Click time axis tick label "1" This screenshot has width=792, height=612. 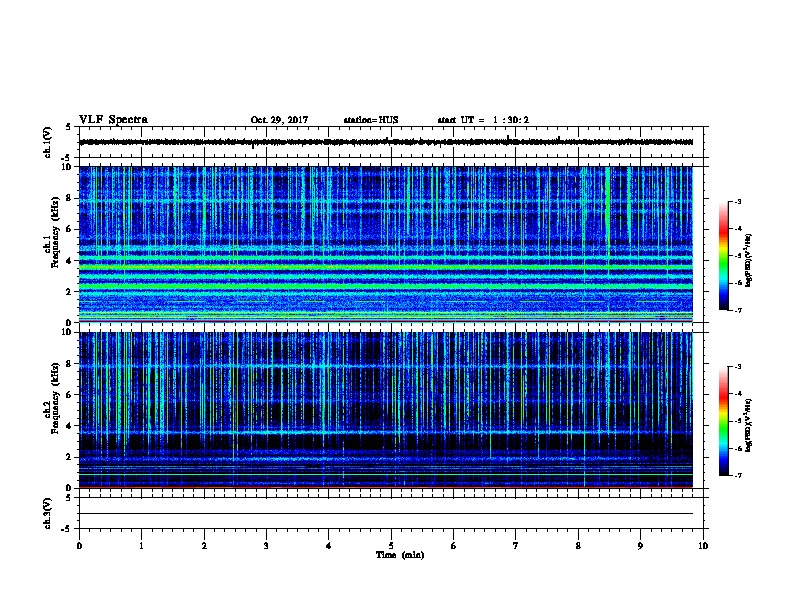tap(141, 545)
